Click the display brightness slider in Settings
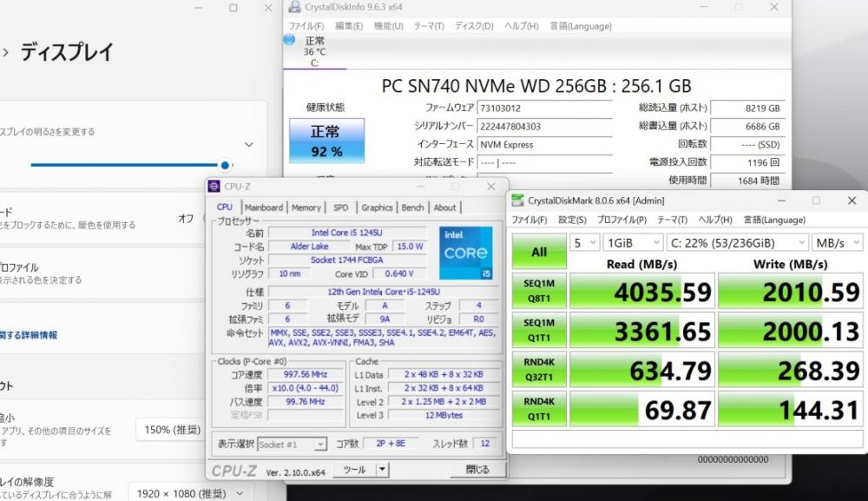The height and width of the screenshot is (501, 868). coord(132,165)
